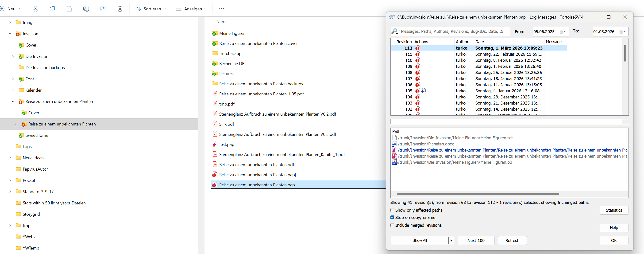
Task: Click the Next 100 button
Action: click(x=476, y=240)
